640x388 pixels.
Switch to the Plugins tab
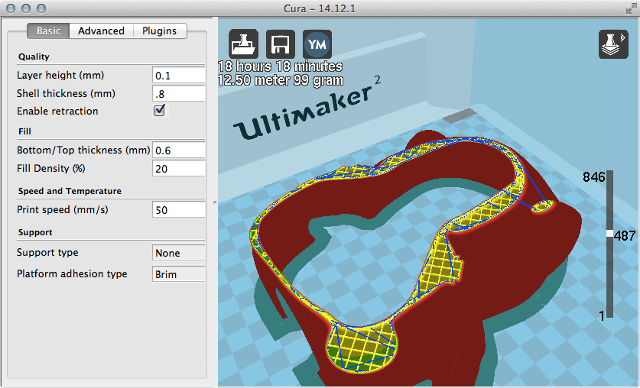(160, 31)
